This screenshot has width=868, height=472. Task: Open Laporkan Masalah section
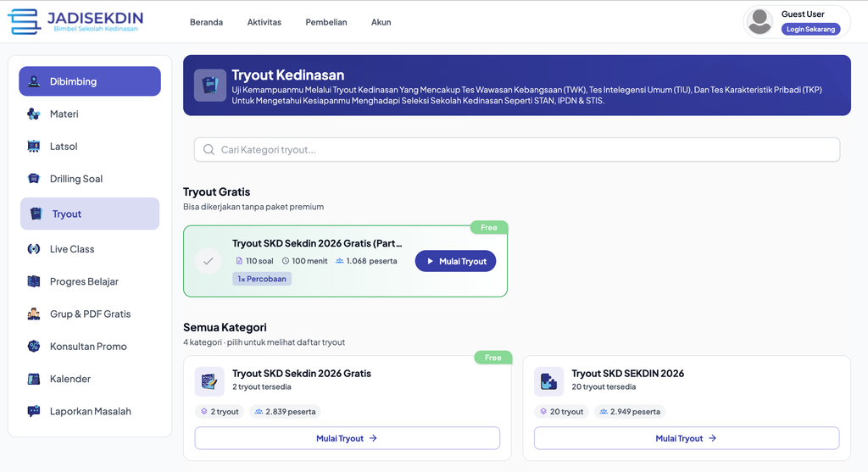(x=90, y=411)
